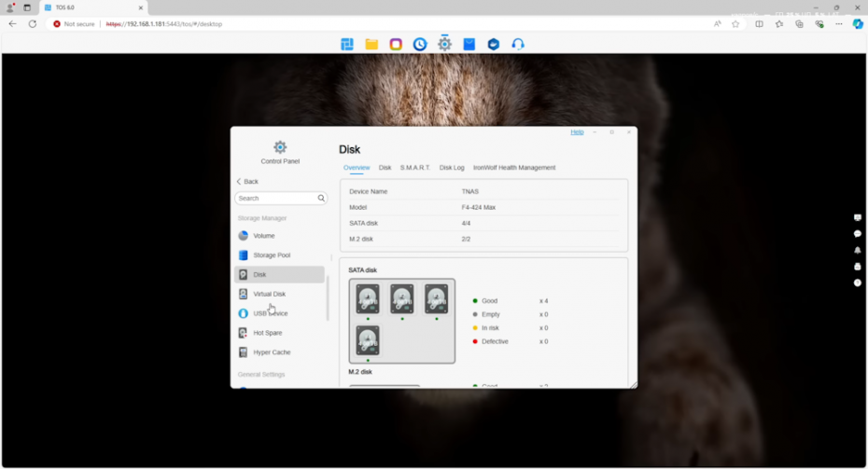Select the SATA disk in bottom row
The height and width of the screenshot is (469, 868).
(x=368, y=340)
